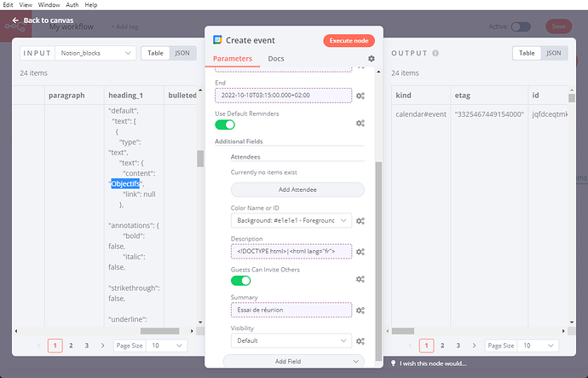
Task: Go to output page 3
Action: (x=458, y=346)
